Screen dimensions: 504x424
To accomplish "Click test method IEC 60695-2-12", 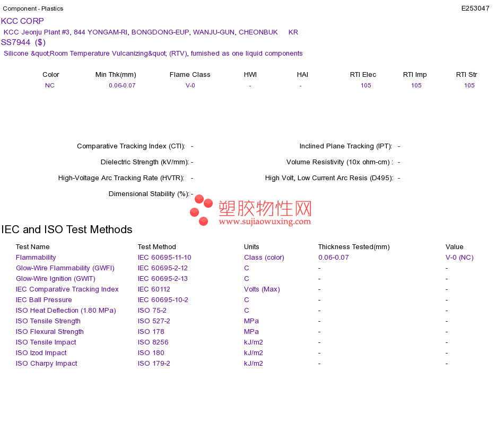I will tap(163, 268).
